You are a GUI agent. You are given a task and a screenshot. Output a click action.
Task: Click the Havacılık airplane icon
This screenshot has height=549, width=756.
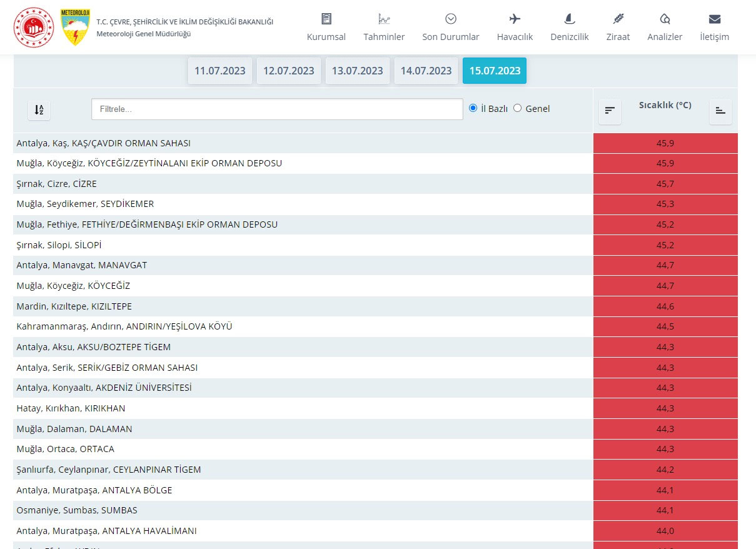tap(515, 19)
